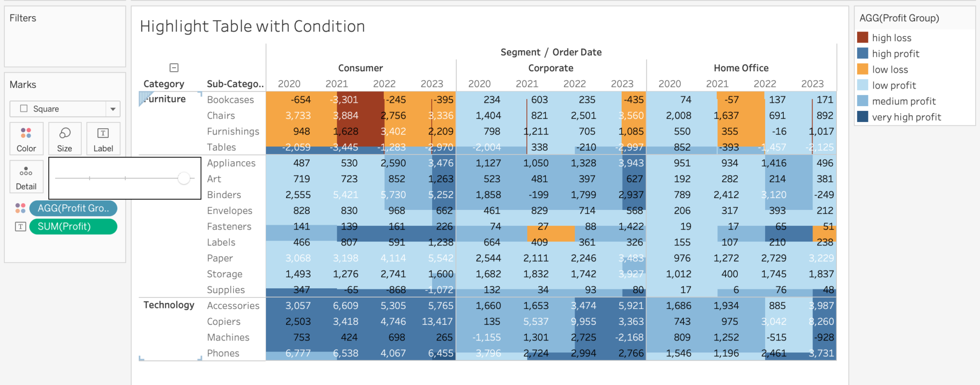Click the text icon on SUM(Profit) pill
This screenshot has height=385, width=980.
pos(20,227)
